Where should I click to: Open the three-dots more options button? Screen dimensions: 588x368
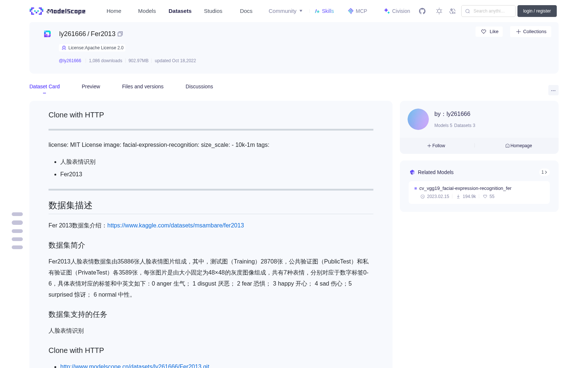(553, 90)
